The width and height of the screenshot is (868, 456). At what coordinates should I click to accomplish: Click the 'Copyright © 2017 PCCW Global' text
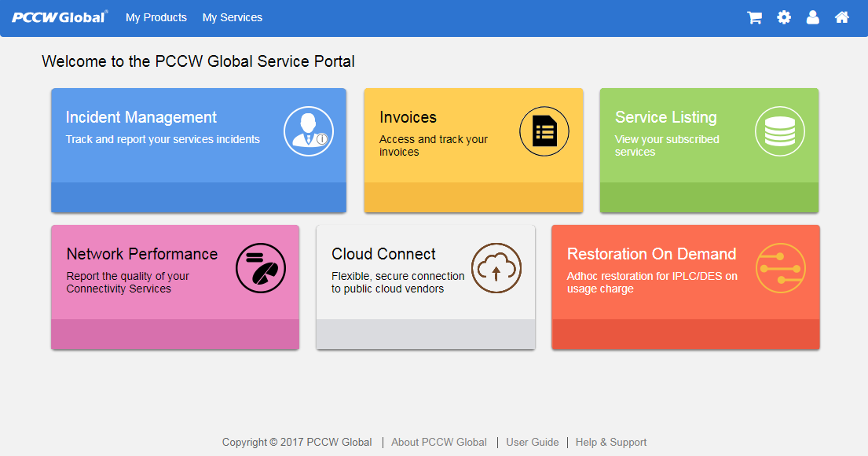[x=297, y=442]
